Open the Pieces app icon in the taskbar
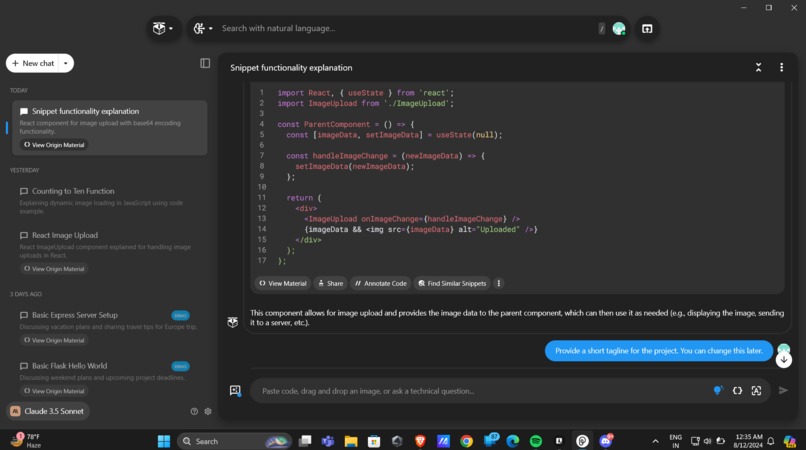Screen dimensions: 806x450 pyautogui.click(x=582, y=441)
